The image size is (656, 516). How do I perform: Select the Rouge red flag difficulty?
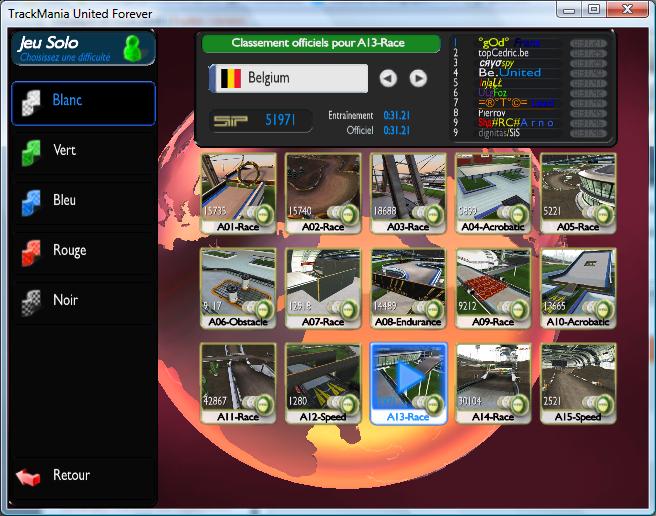(x=83, y=251)
